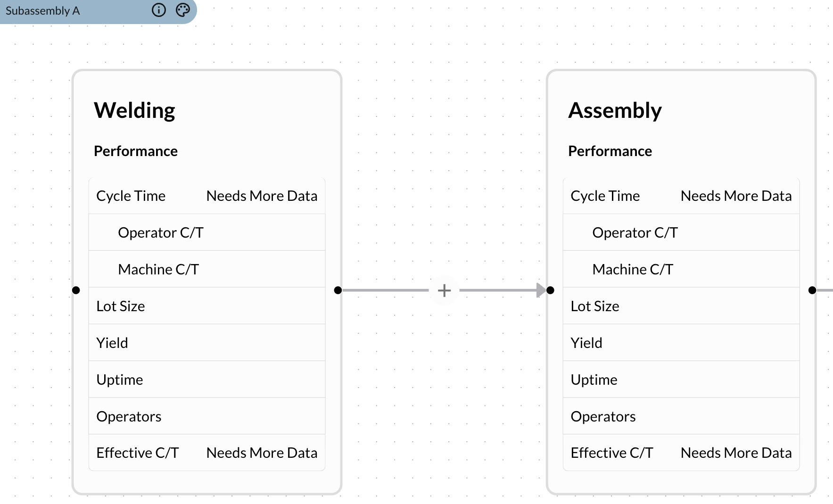The width and height of the screenshot is (833, 504).
Task: Click the Uptime row in Welding
Action: 120,379
